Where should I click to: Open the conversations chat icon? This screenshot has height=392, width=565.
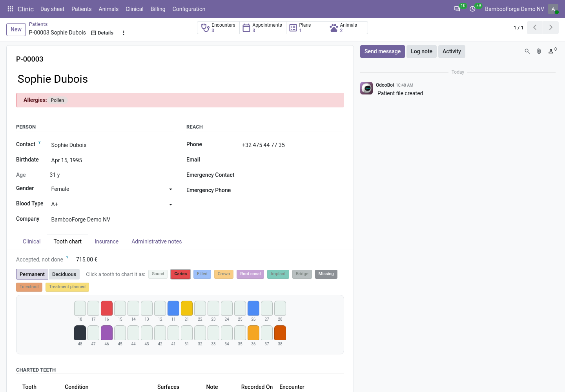457,9
